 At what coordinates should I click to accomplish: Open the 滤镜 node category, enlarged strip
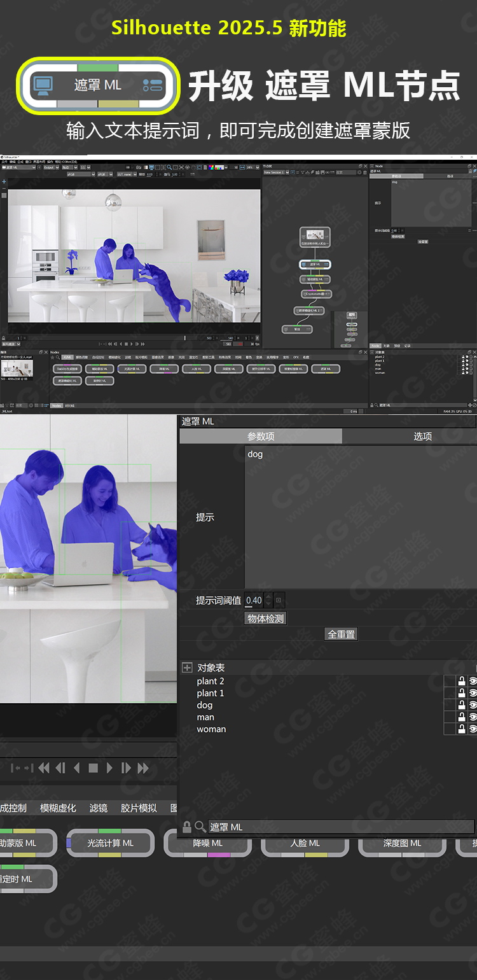[99, 808]
